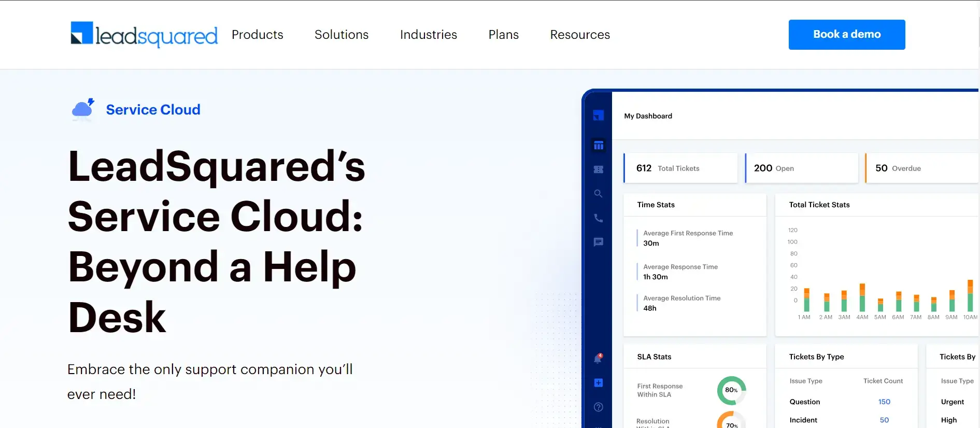980x428 pixels.
Task: Click the High issue type entry
Action: click(949, 420)
